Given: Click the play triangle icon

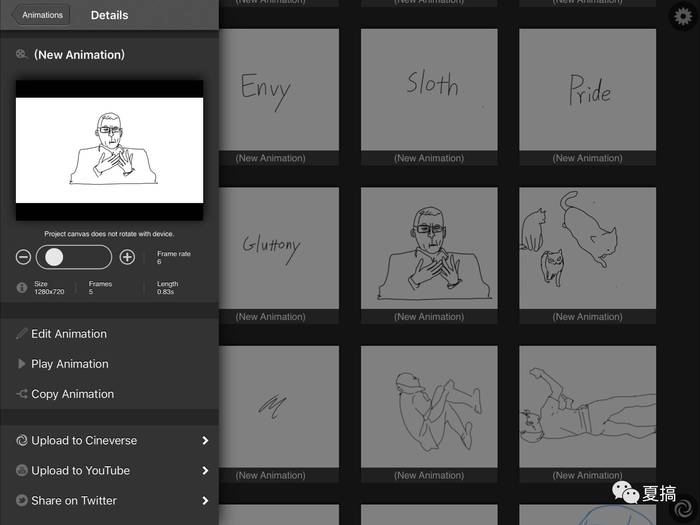Looking at the screenshot, I should [21, 364].
